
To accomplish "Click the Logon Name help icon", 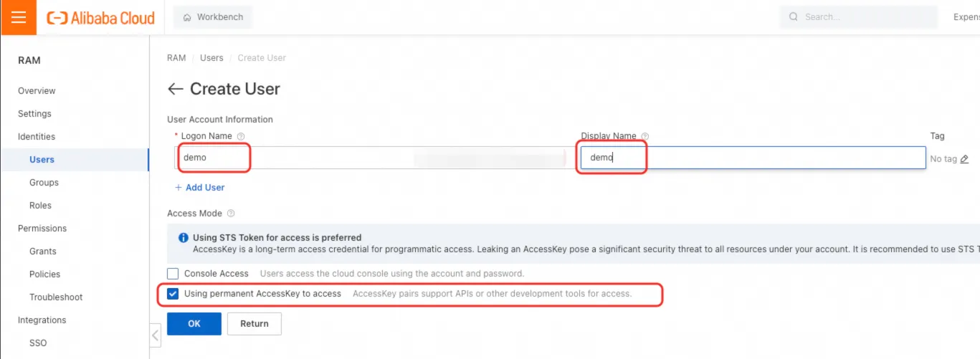I will (241, 136).
